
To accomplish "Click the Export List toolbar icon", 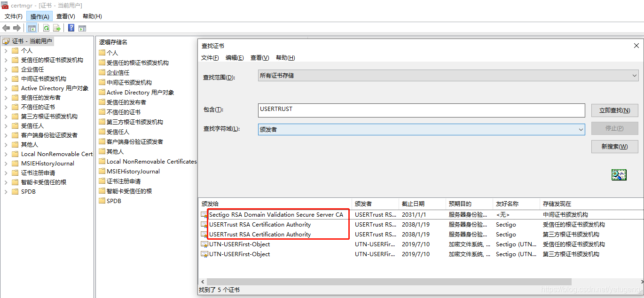I will coord(56,28).
